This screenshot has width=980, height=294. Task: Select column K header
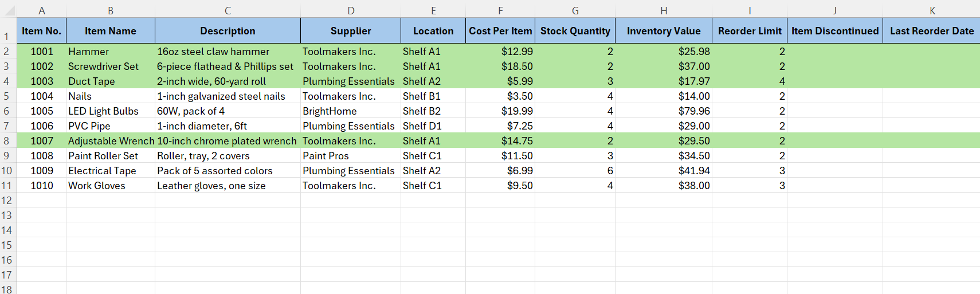(932, 10)
